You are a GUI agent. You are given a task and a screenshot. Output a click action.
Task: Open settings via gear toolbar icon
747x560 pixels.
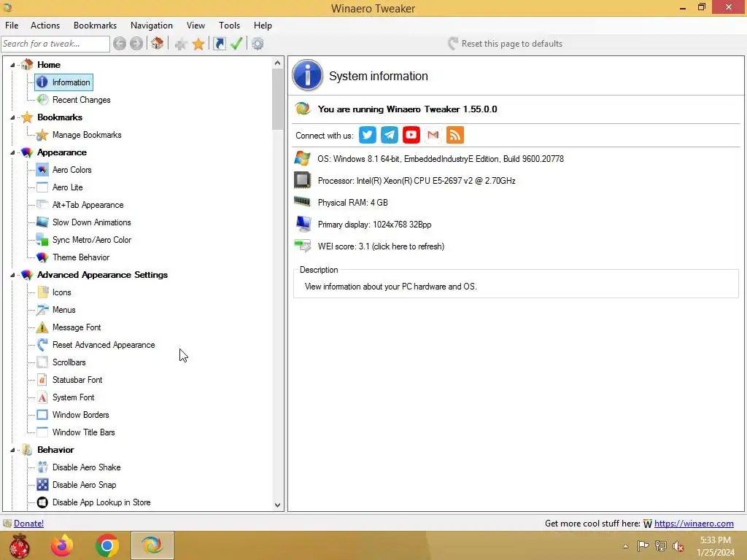pyautogui.click(x=258, y=44)
